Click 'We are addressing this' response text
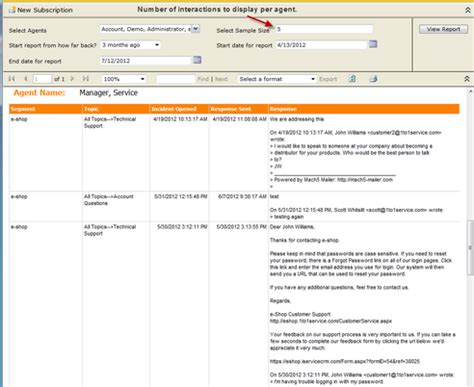The width and height of the screenshot is (474, 387). (297, 119)
